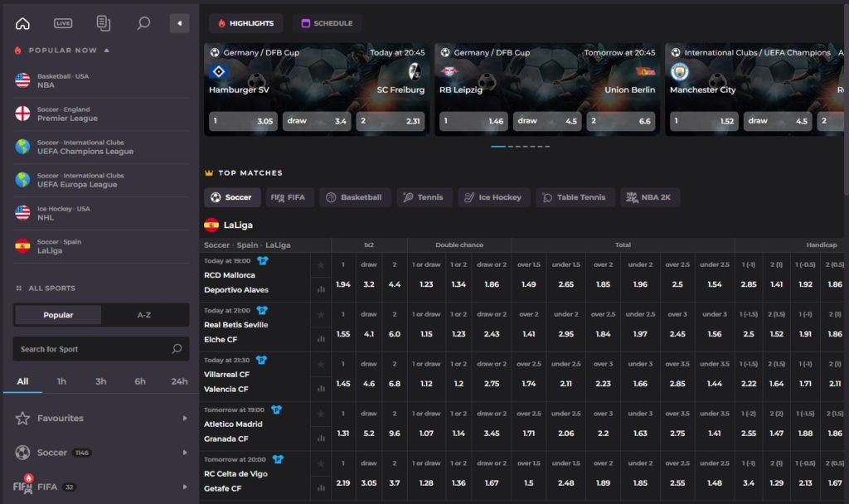Select the FIFA top matches tab

point(289,197)
